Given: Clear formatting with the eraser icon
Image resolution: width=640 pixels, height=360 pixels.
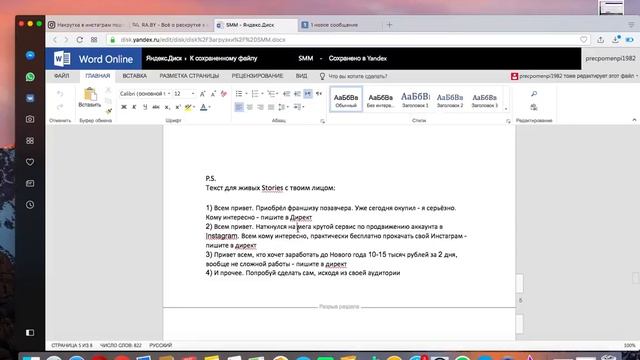Looking at the screenshot, I should (224, 94).
